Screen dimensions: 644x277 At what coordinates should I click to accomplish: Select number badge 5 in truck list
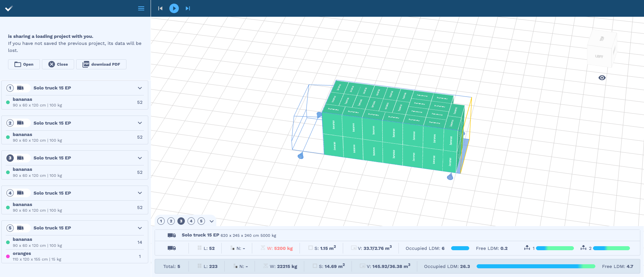tap(10, 228)
